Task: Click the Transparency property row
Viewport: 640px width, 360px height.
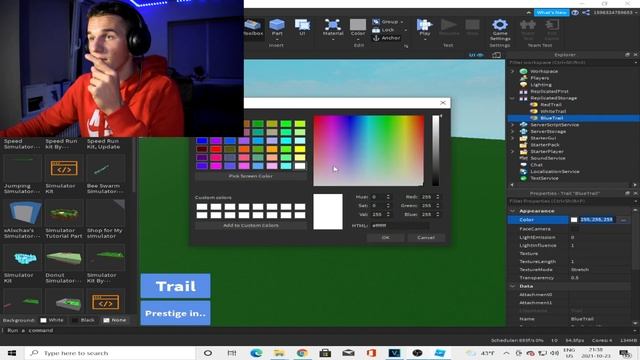Action: click(x=570, y=278)
